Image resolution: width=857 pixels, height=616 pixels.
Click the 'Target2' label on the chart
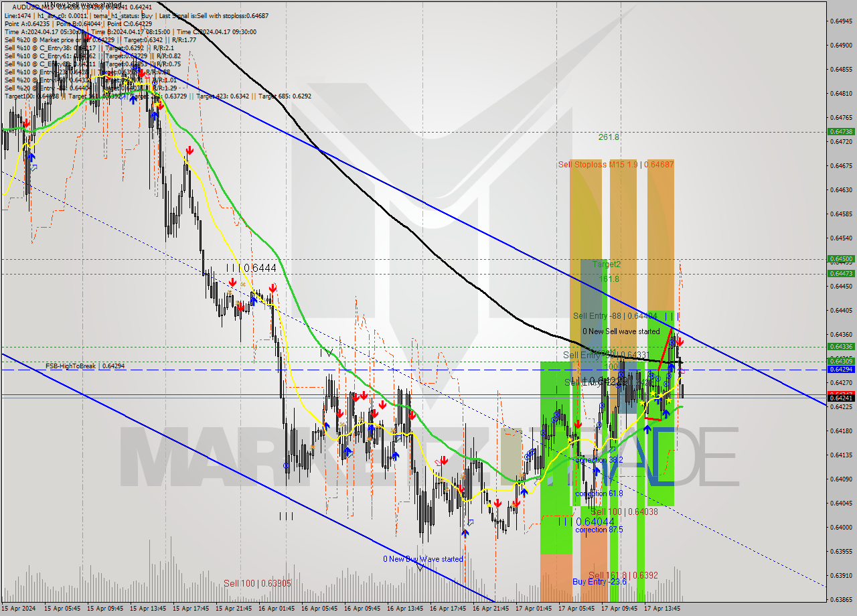click(x=606, y=264)
